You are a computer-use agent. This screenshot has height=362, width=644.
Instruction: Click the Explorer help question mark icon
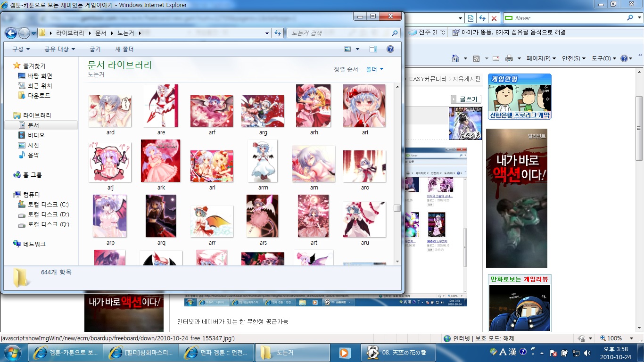click(x=390, y=49)
